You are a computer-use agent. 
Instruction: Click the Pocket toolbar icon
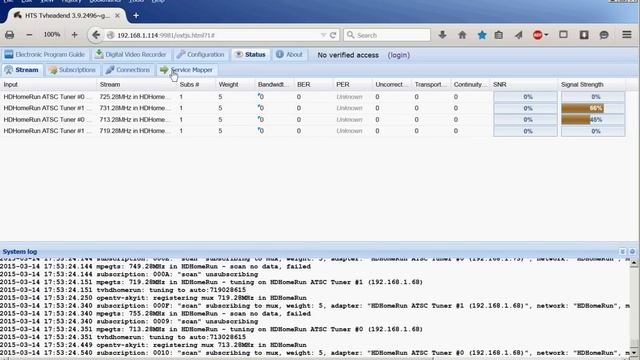click(x=584, y=35)
